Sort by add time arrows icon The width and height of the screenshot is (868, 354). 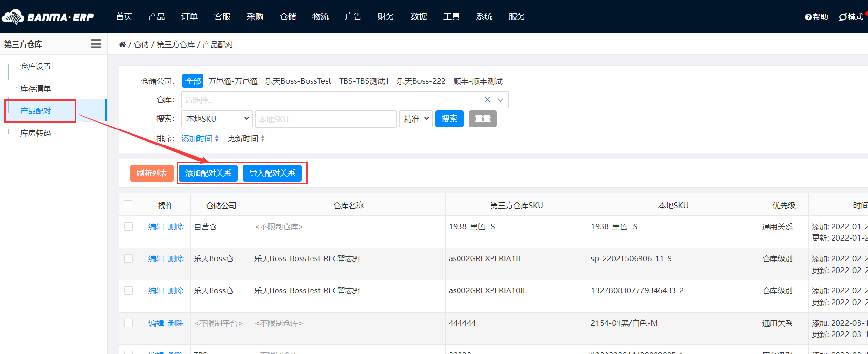click(x=217, y=139)
